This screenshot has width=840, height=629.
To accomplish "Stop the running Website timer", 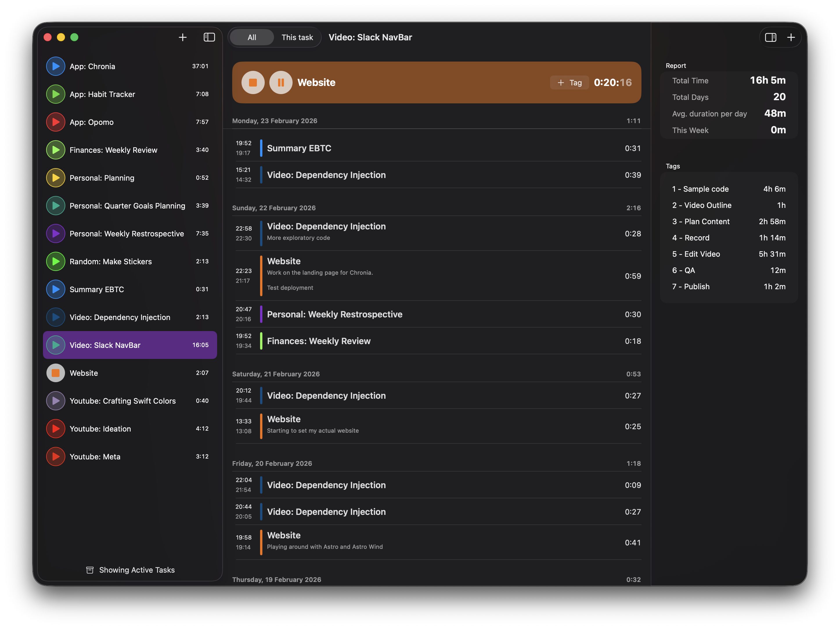I will 253,82.
